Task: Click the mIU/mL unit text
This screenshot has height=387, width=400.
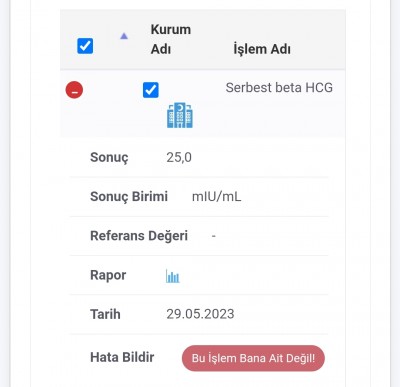Action: click(217, 197)
